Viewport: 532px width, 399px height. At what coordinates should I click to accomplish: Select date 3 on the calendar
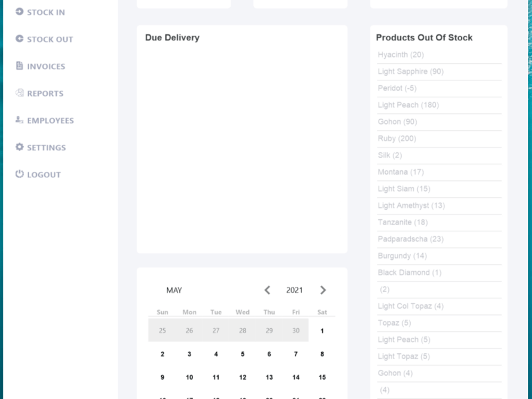[x=189, y=354]
